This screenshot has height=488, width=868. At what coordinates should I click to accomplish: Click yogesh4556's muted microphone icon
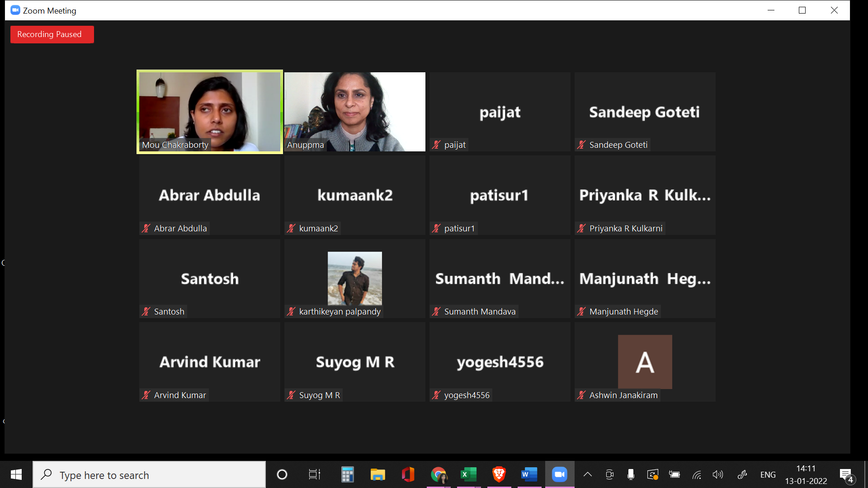(x=436, y=395)
